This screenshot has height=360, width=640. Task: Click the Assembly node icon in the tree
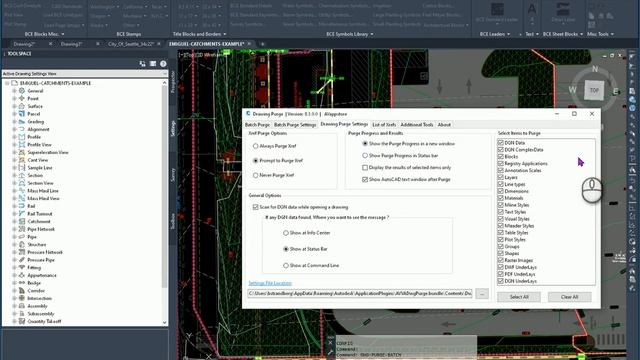pyautogui.click(x=22, y=306)
